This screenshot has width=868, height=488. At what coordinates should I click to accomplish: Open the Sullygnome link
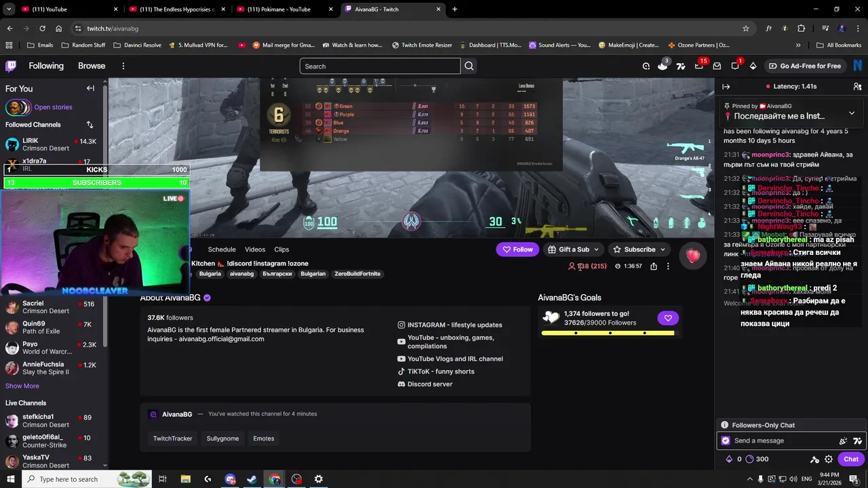tap(222, 439)
